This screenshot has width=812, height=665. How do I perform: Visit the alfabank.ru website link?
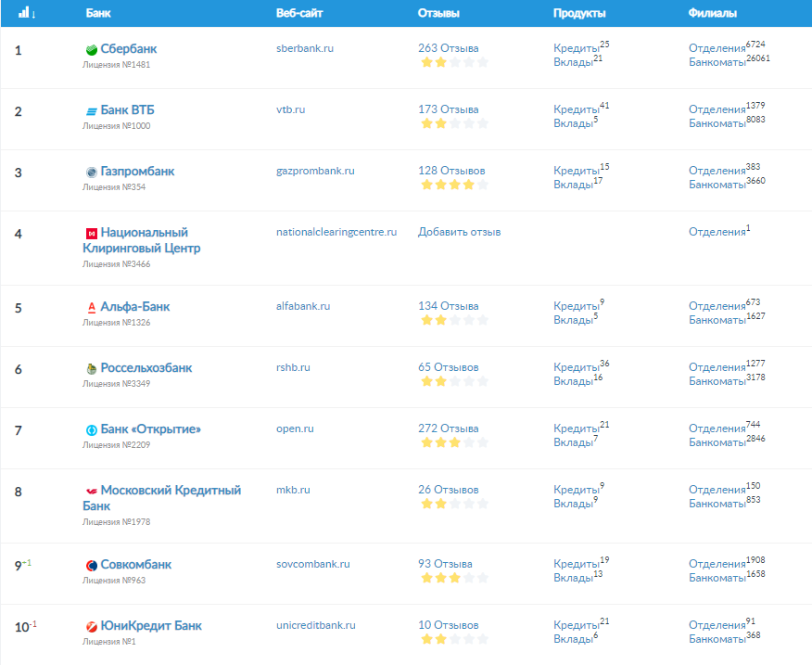coord(303,306)
